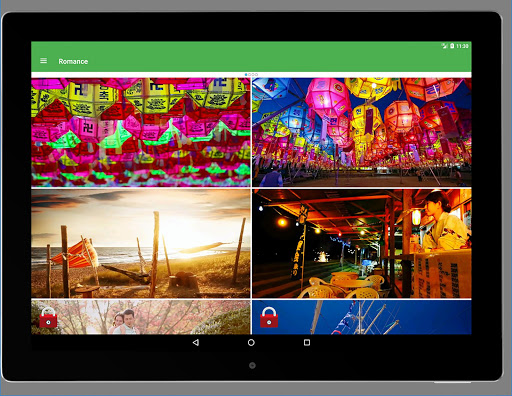The image size is (512, 396).
Task: Open the hamburger navigation menu
Action: pyautogui.click(x=43, y=61)
